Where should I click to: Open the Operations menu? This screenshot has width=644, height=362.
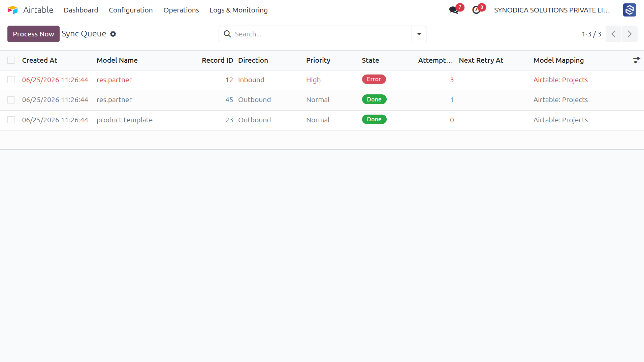pos(181,10)
